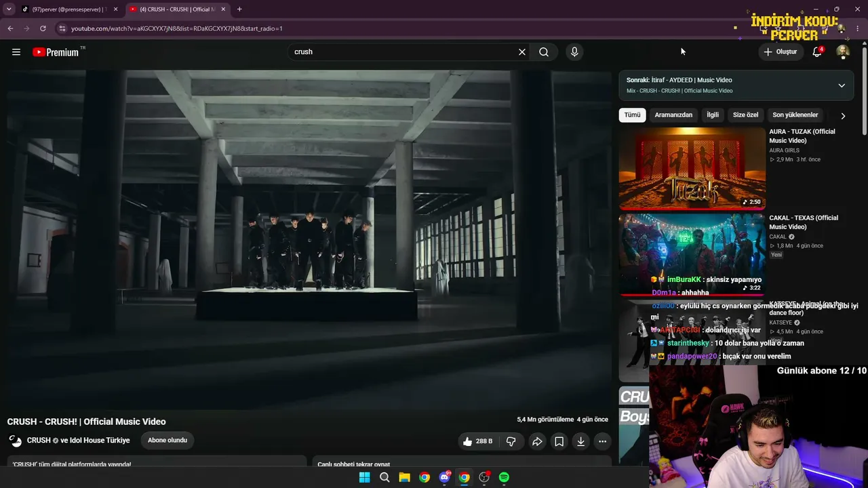868x488 pixels.
Task: Open AURA - TUZAK video title
Action: click(x=802, y=136)
